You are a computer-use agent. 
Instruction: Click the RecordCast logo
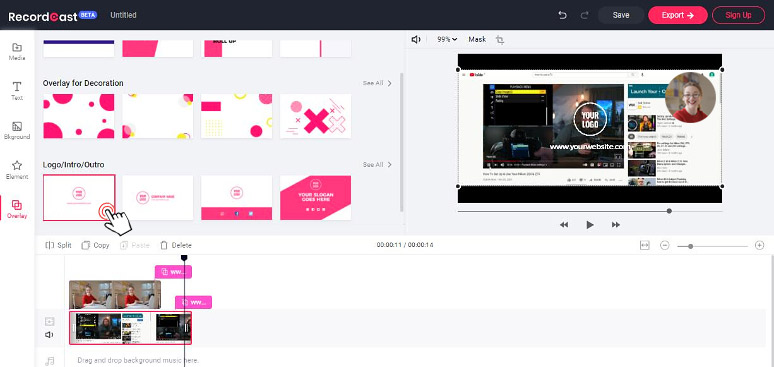(52, 16)
